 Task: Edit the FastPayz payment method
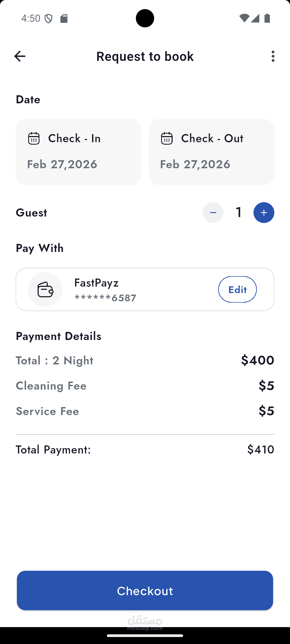tap(237, 289)
